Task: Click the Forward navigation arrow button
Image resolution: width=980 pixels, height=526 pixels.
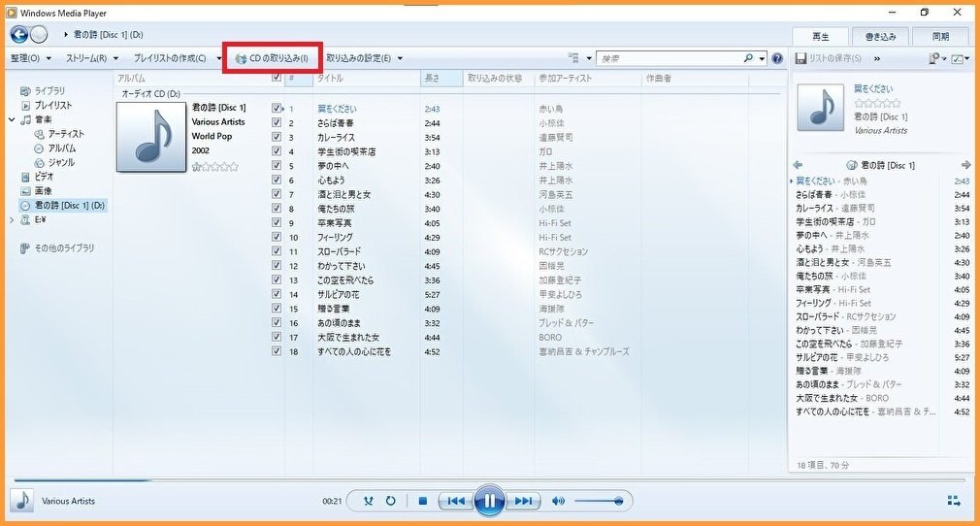Action: tap(39, 34)
